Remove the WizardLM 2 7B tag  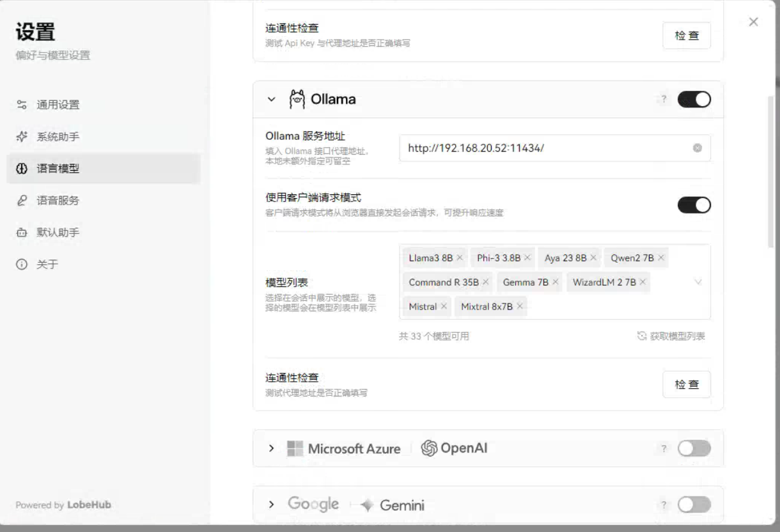click(x=643, y=282)
